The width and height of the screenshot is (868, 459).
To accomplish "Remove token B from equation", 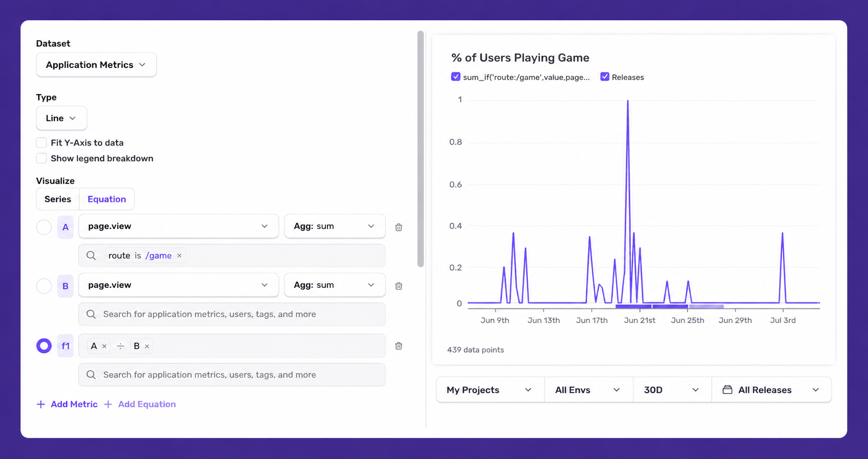I will click(x=147, y=346).
